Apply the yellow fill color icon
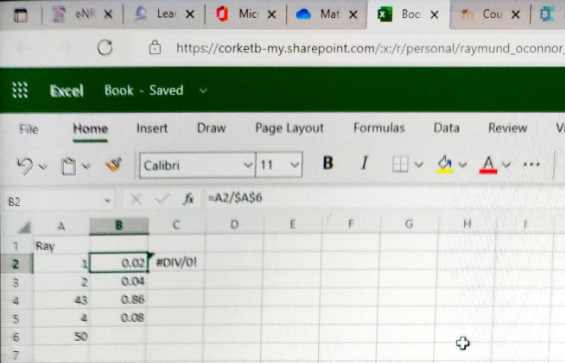The image size is (565, 363). [x=445, y=165]
